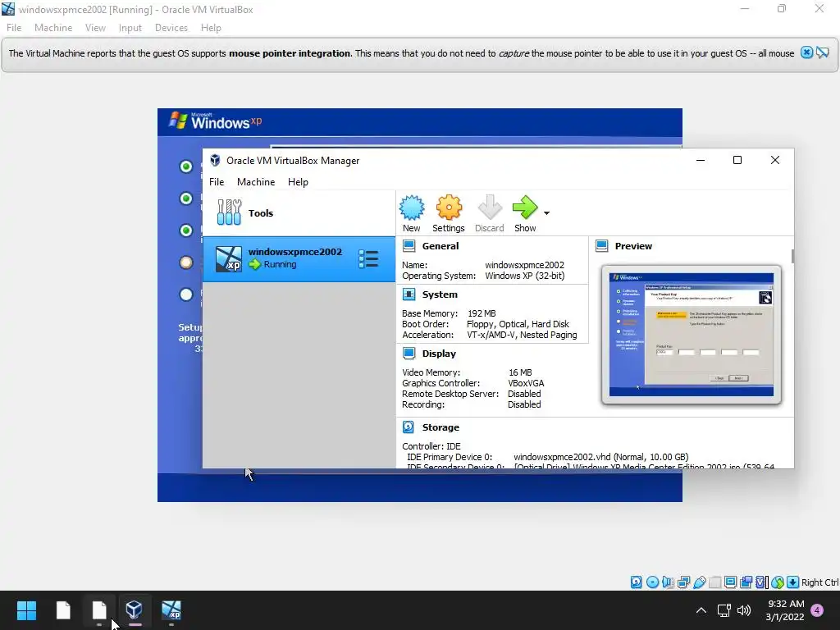This screenshot has height=630, width=840.
Task: Click the System section chip icon
Action: pos(409,294)
